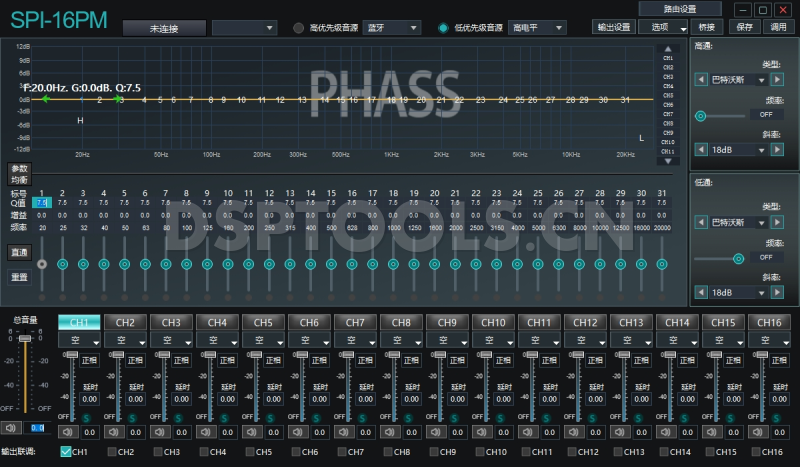The height and width of the screenshot is (467, 800).
Task: Mute CH1 using its speaker icon
Action: coord(66,432)
